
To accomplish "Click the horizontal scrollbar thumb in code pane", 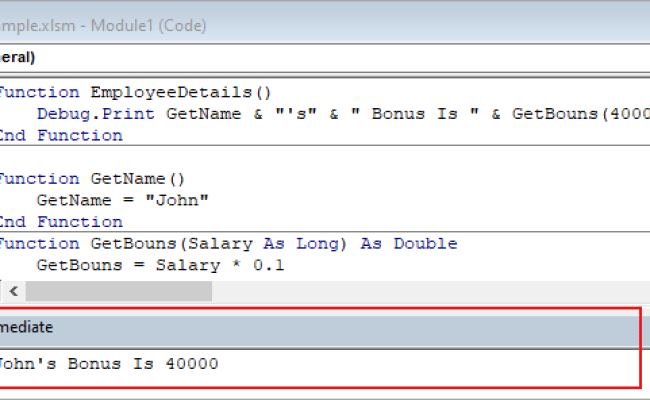I will pos(119,291).
